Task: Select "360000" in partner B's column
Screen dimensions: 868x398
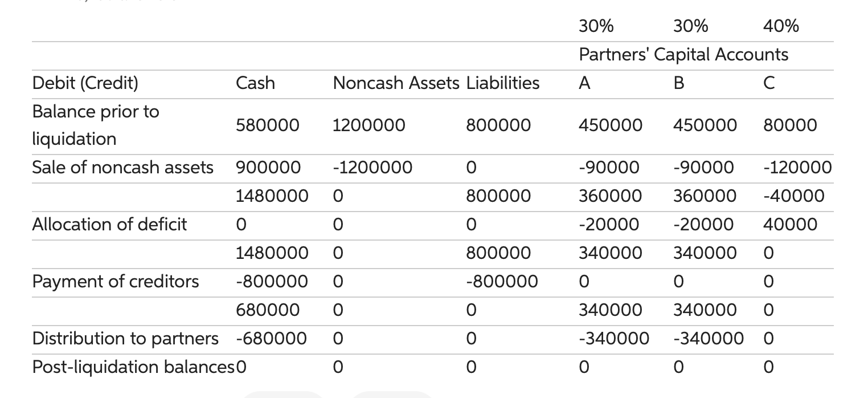Action: click(x=705, y=196)
